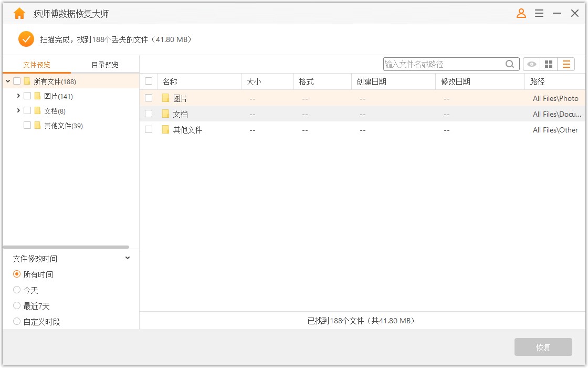Open the user account icon
588x368 pixels.
point(521,13)
